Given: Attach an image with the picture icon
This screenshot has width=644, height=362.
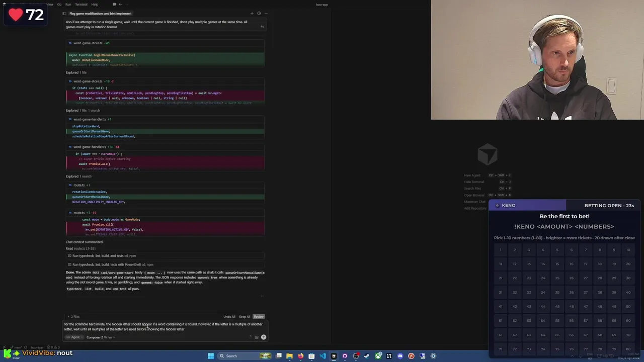Looking at the screenshot, I should [257, 337].
